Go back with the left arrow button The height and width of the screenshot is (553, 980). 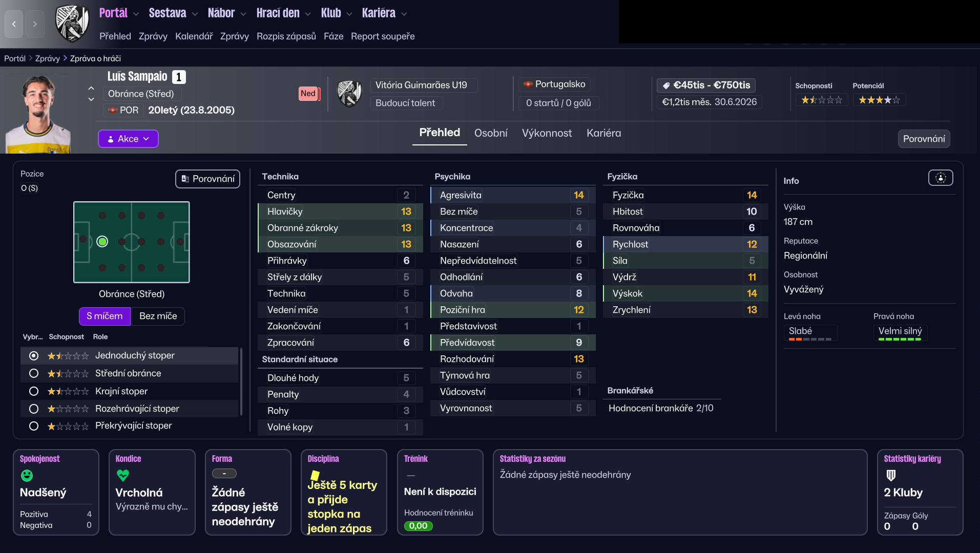pos(14,24)
